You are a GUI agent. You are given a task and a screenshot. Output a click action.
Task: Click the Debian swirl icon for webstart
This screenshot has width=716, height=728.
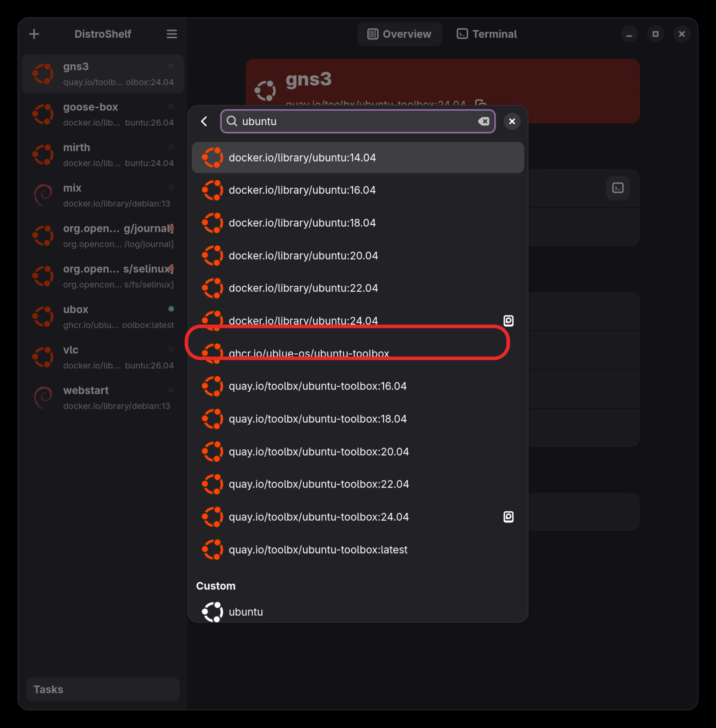[43, 398]
